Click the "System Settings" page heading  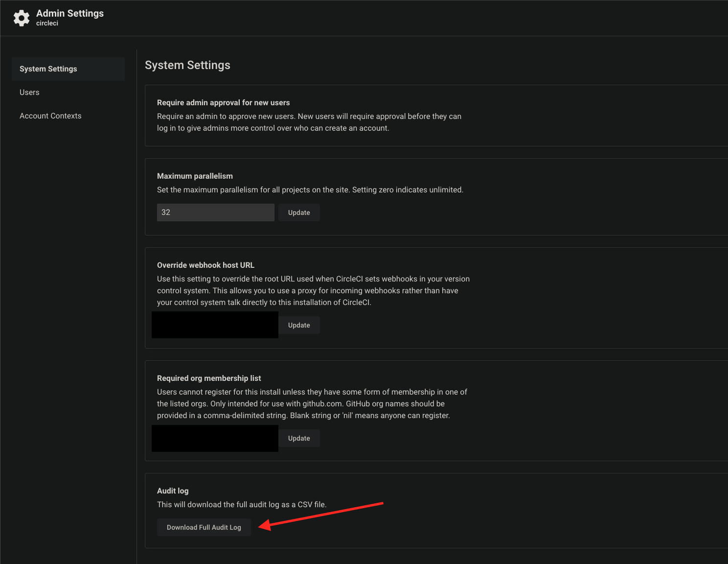click(x=187, y=65)
